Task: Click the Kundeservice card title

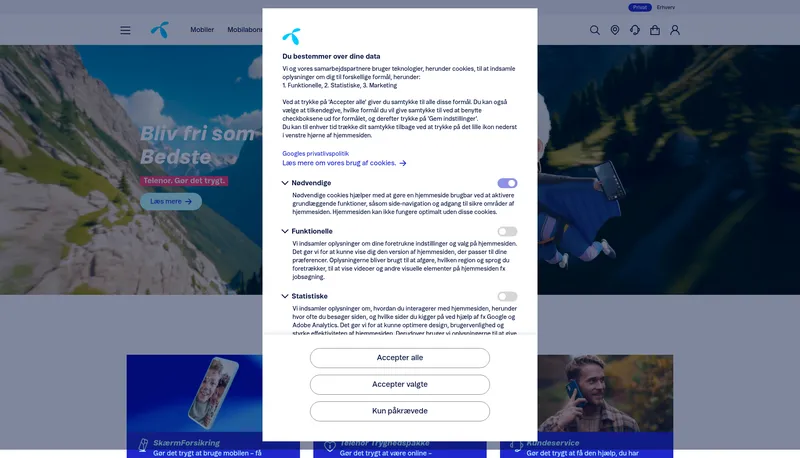Action: pos(553,443)
